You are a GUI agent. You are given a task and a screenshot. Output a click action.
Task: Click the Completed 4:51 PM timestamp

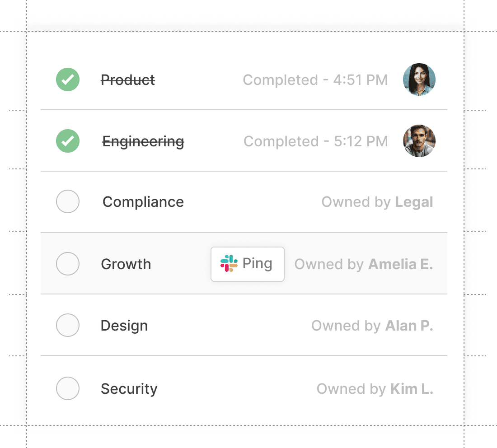pos(315,79)
